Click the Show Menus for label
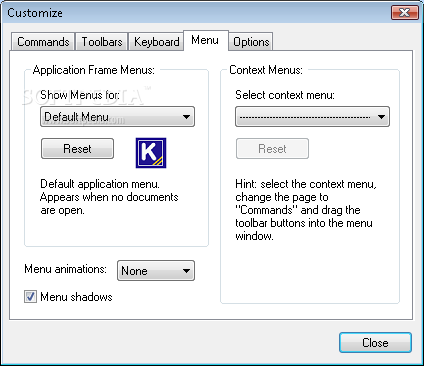This screenshot has height=366, width=424. tap(80, 95)
